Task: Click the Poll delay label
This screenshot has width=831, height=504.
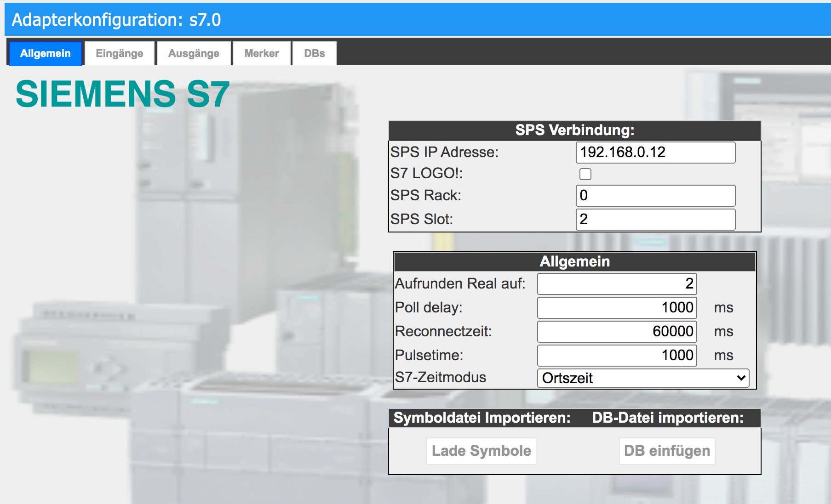Action: [x=429, y=307]
